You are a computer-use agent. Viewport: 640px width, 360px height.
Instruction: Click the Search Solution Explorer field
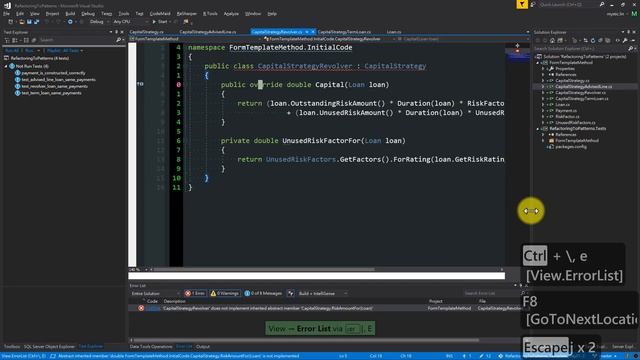(x=581, y=49)
